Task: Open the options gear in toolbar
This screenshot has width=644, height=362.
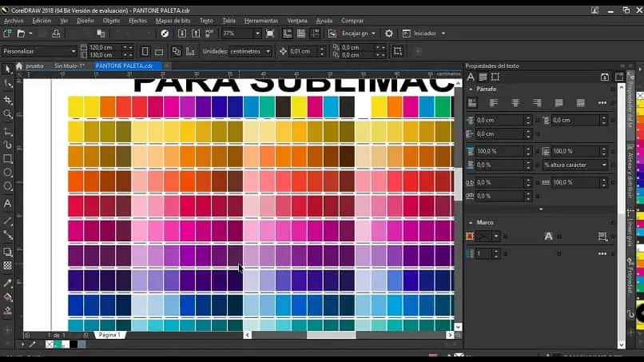Action: (389, 34)
